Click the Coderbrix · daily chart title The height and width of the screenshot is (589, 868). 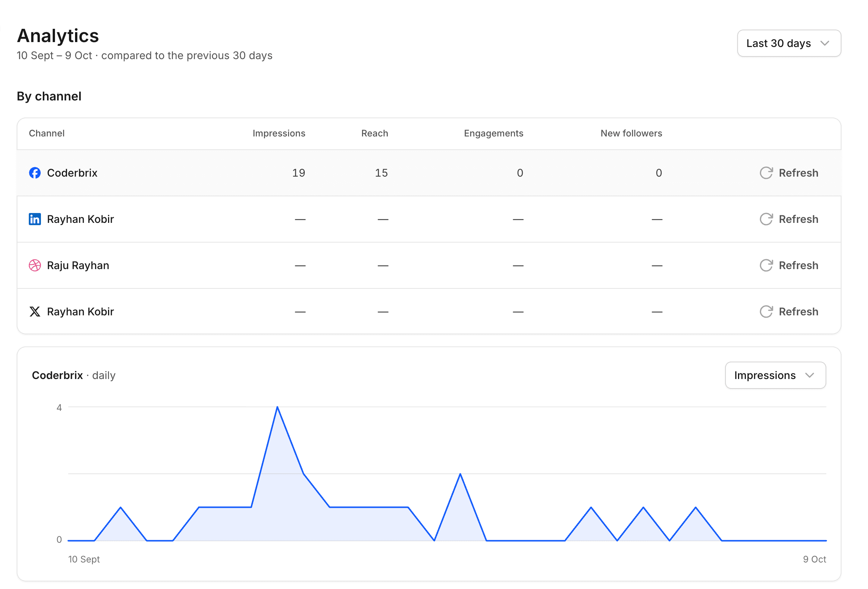[x=74, y=375]
